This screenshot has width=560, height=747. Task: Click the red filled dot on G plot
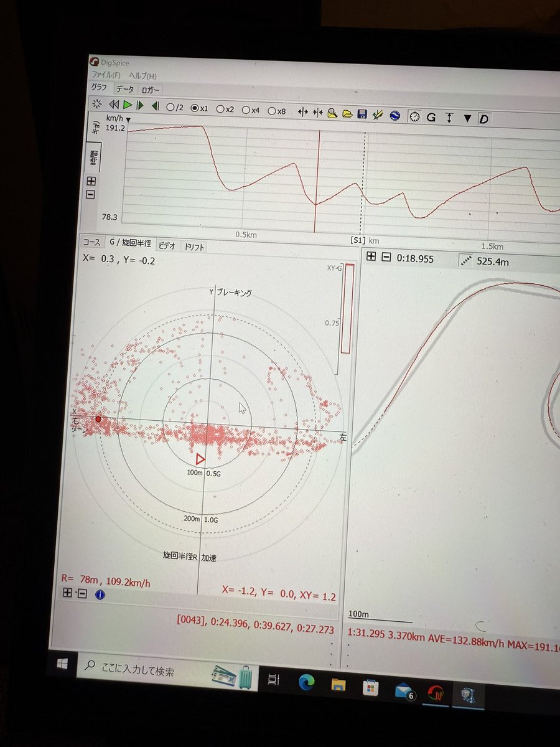coord(98,420)
